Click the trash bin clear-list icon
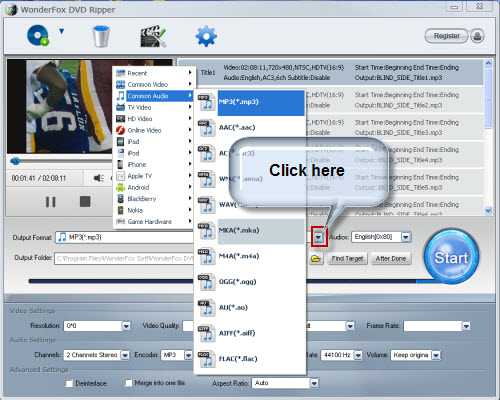The width and height of the screenshot is (500, 400). (101, 36)
